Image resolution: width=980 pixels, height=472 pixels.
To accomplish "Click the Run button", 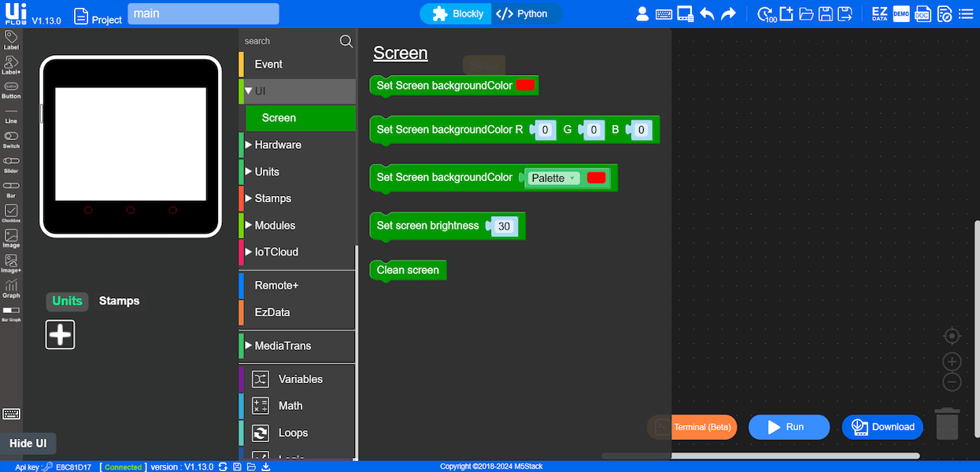I will click(789, 427).
